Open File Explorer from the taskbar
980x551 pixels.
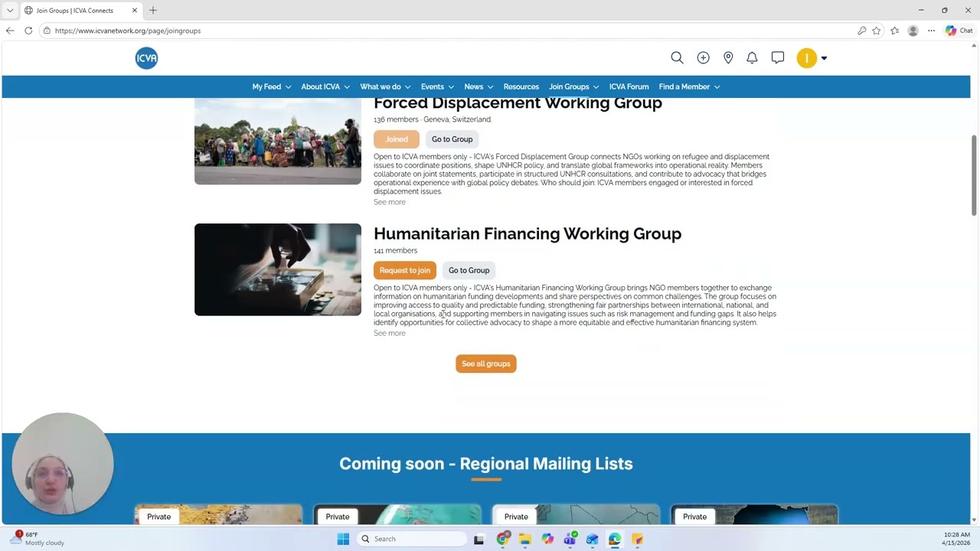pyautogui.click(x=524, y=539)
